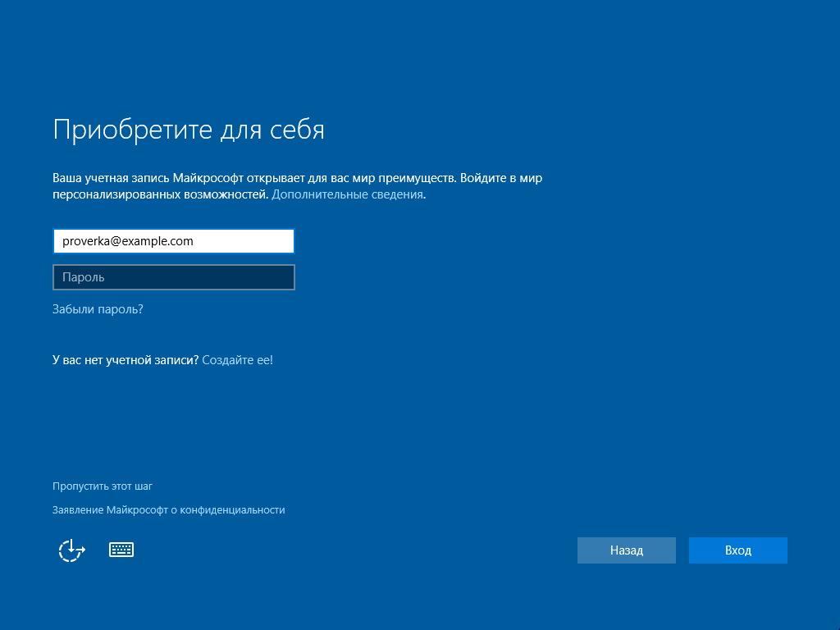Click the email field containing proverka@example.com
Screen dimensions: 840x630
coord(173,241)
